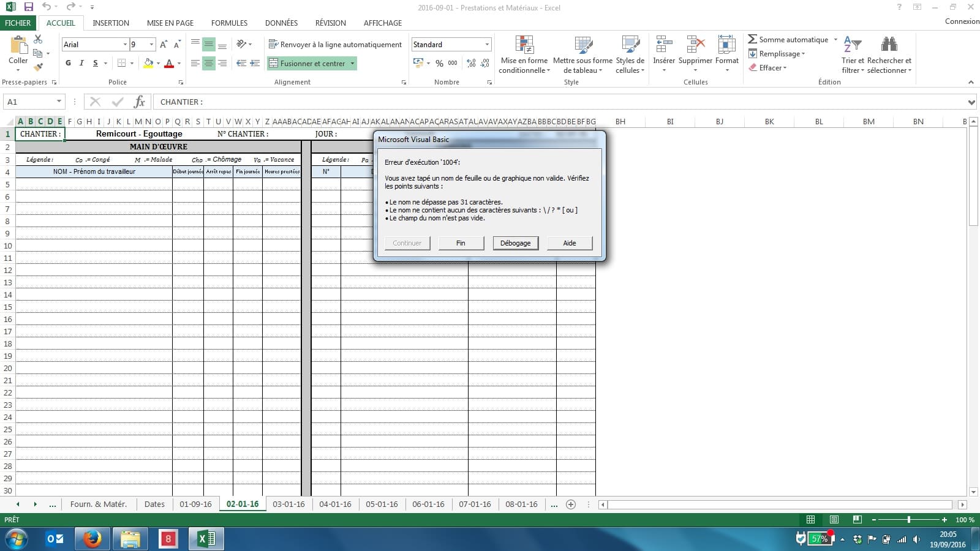Viewport: 980px width, 551px height.
Task: Click the Insert cells icon
Action: [664, 46]
